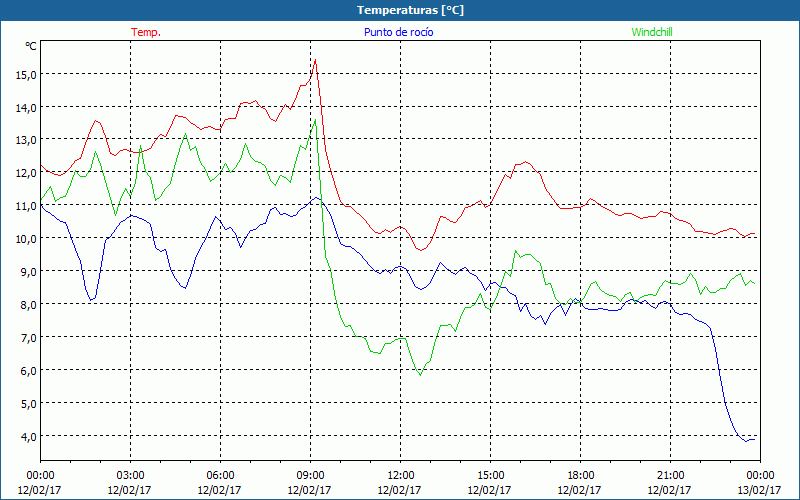800x500 pixels.
Task: Click the '15:00' time axis label
Action: (x=490, y=475)
